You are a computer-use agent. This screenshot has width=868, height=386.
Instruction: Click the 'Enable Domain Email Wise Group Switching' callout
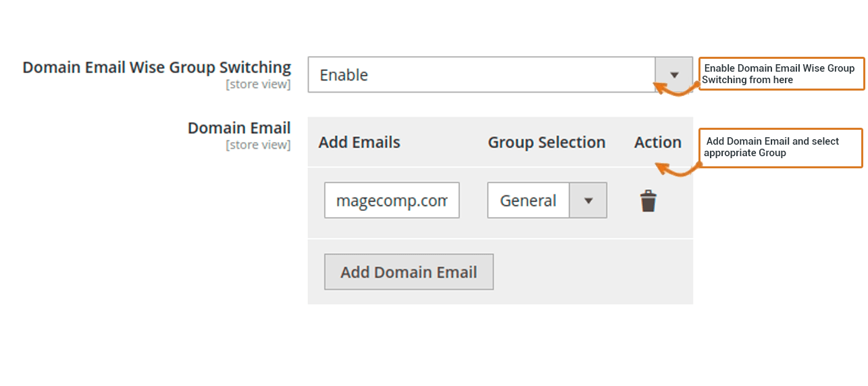[782, 74]
